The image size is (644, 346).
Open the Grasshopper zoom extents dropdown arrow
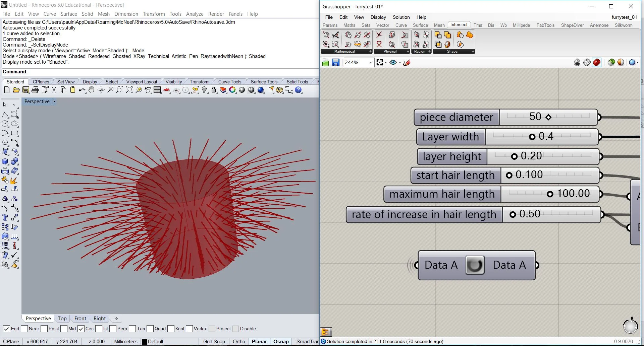click(386, 62)
